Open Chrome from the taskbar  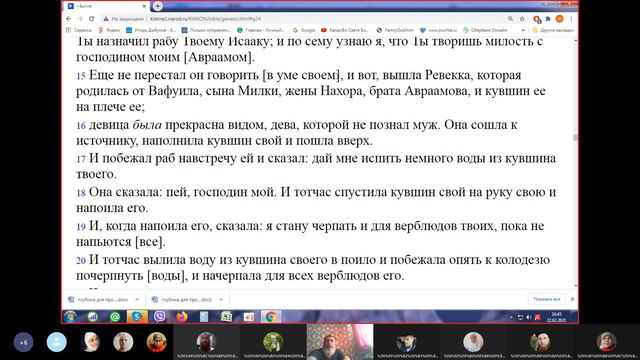point(271,317)
